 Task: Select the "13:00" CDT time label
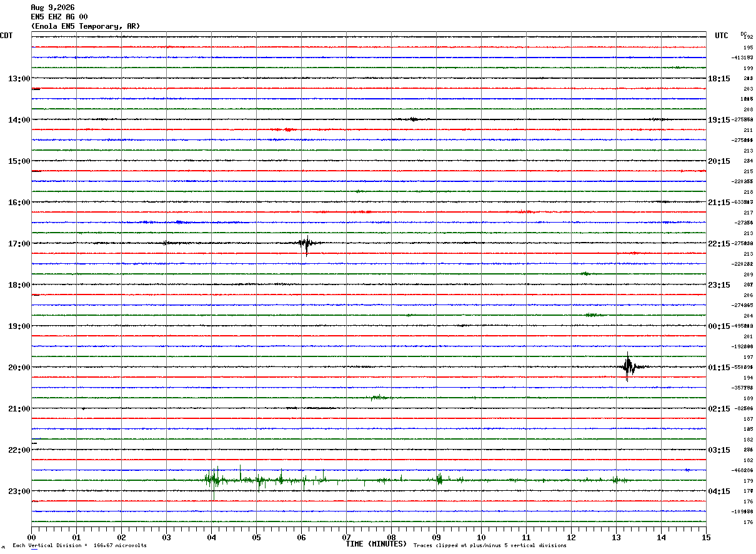pos(19,79)
